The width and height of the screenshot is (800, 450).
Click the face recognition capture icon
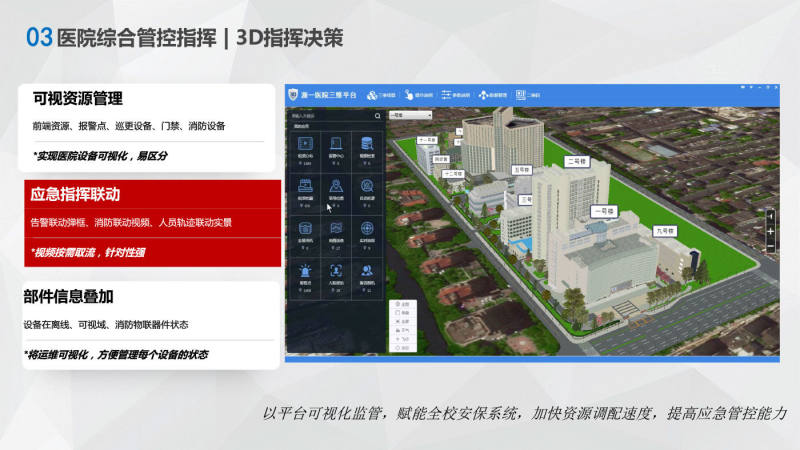point(336,270)
